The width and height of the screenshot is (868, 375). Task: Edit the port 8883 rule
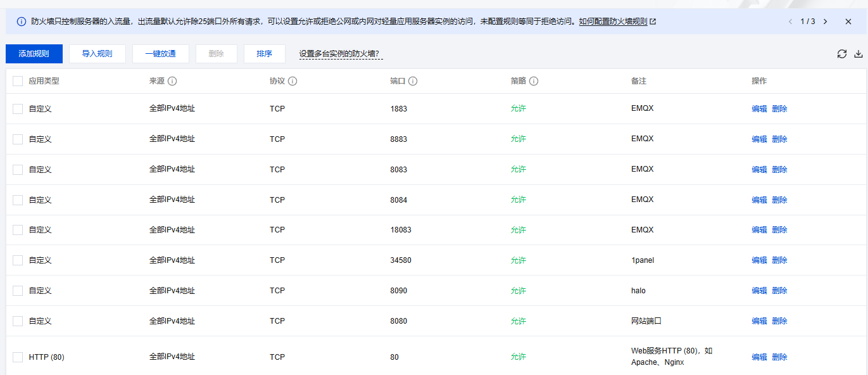coord(759,139)
